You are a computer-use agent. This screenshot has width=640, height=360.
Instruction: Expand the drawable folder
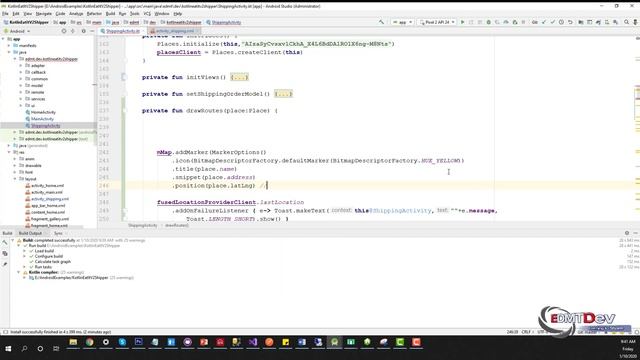coord(15,166)
